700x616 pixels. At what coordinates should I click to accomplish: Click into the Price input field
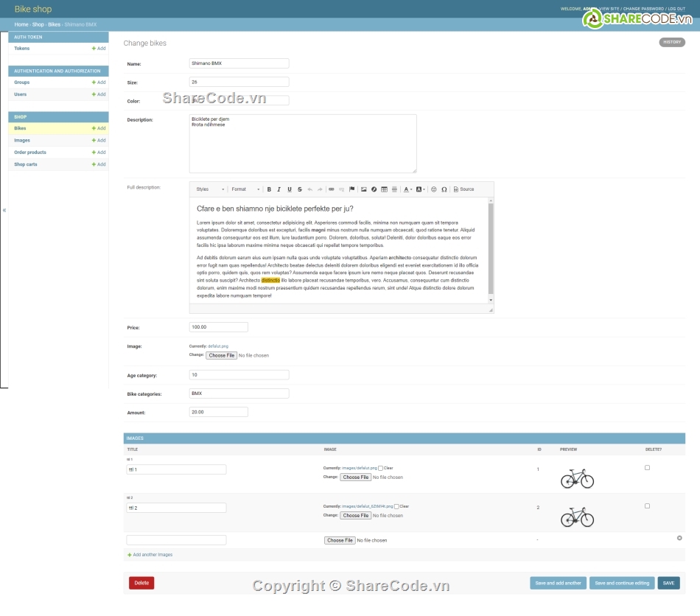[x=218, y=327]
